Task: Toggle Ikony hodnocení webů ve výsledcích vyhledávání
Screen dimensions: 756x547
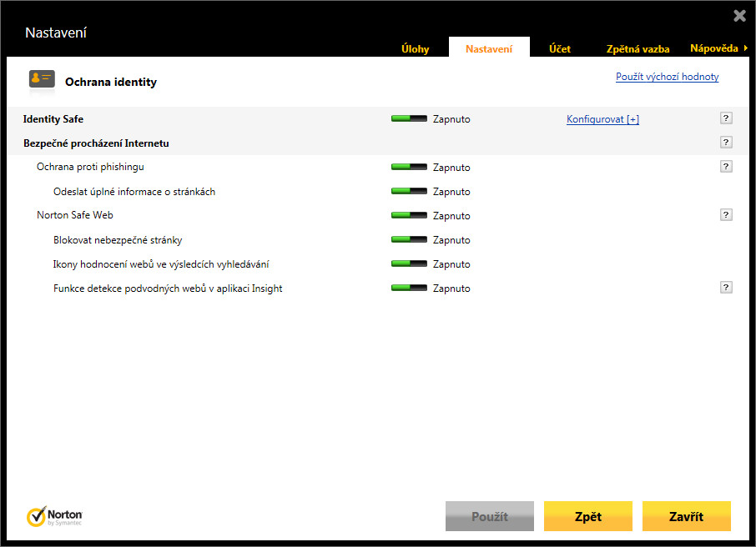Action: (409, 263)
